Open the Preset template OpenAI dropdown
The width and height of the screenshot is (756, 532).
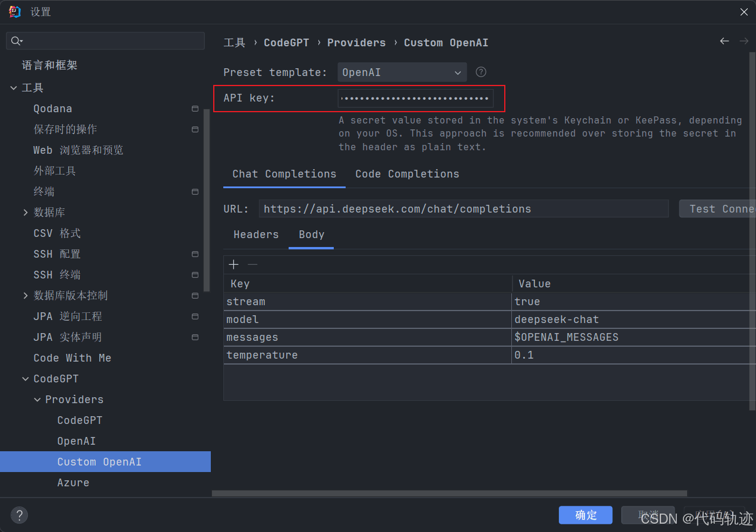pos(401,72)
